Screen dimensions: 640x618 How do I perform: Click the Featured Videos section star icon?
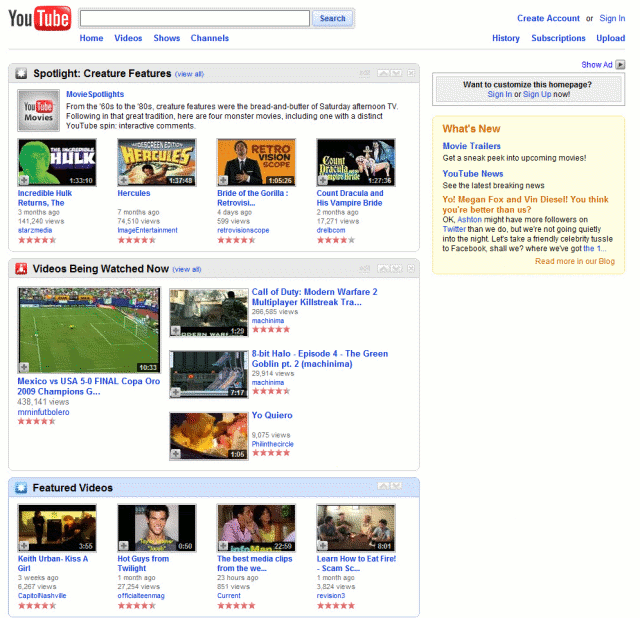click(x=21, y=488)
